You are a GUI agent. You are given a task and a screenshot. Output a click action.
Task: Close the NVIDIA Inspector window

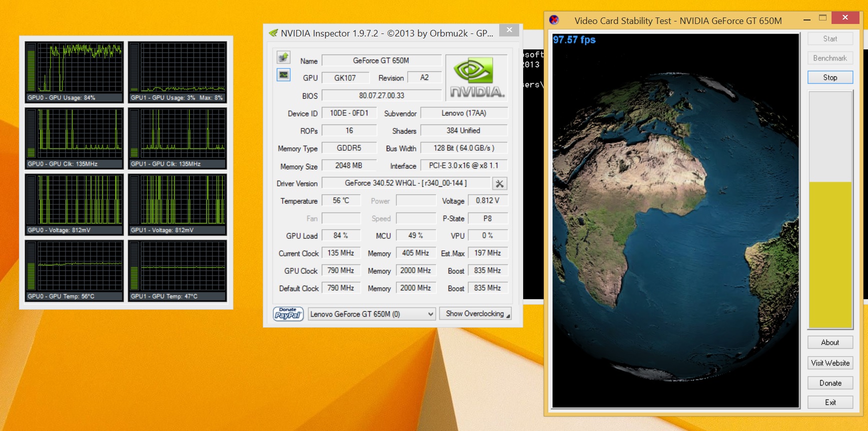click(x=509, y=30)
